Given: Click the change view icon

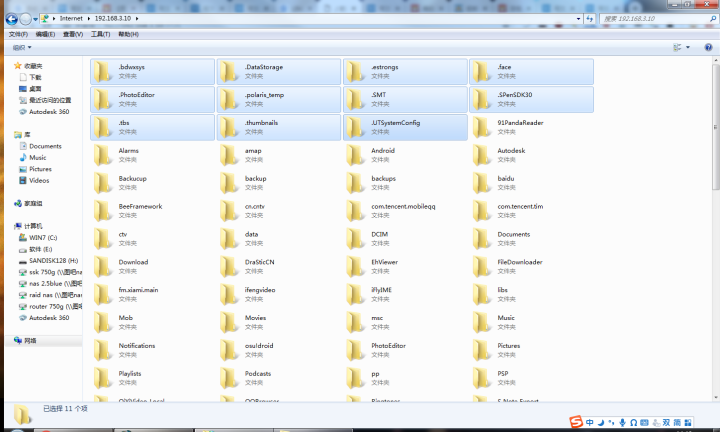Looking at the screenshot, I should [677, 47].
